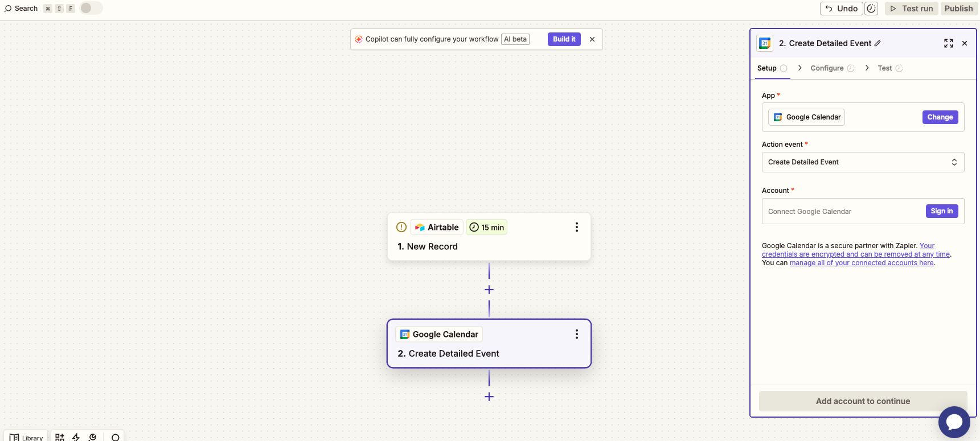980x441 pixels.
Task: Click lightning bolt icon in bottom toolbar
Action: 76,437
